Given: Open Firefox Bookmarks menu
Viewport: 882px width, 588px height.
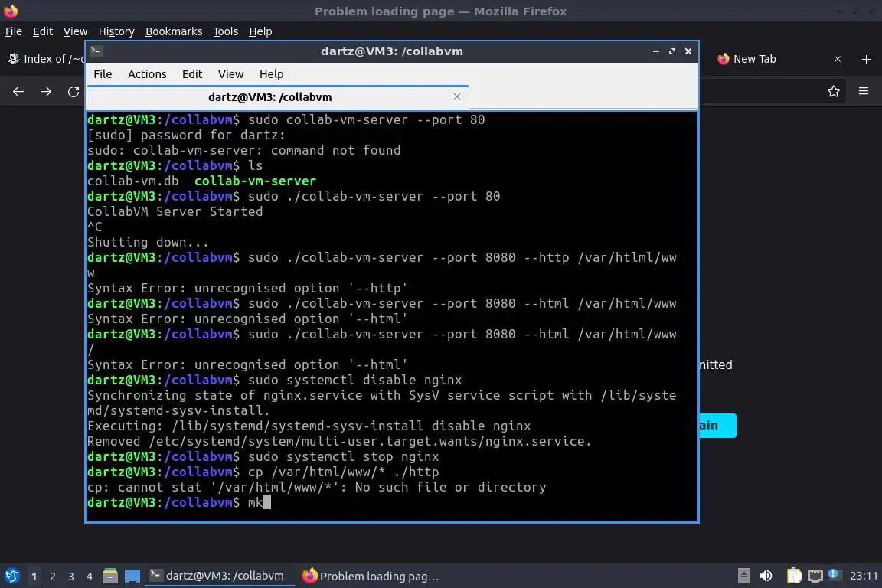Looking at the screenshot, I should (x=174, y=31).
